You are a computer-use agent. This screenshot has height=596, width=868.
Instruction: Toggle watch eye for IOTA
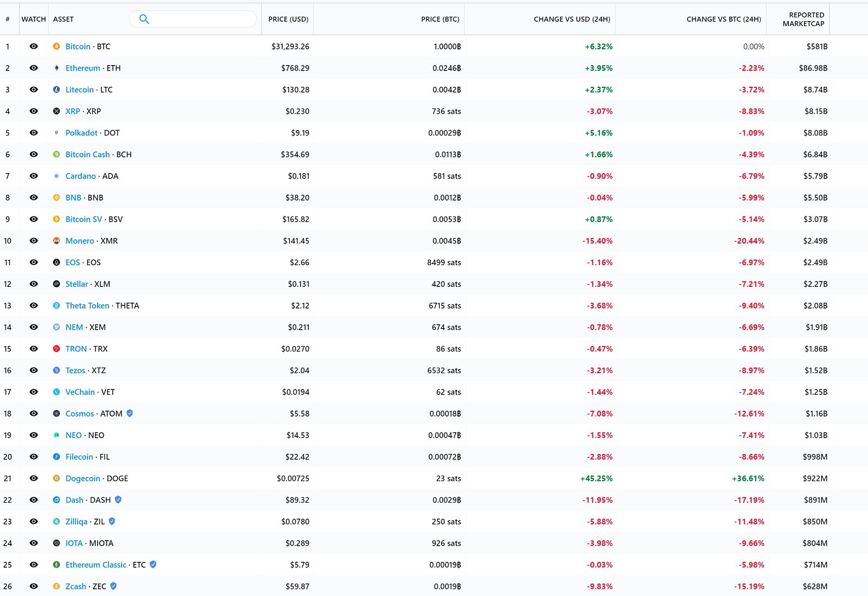(34, 543)
